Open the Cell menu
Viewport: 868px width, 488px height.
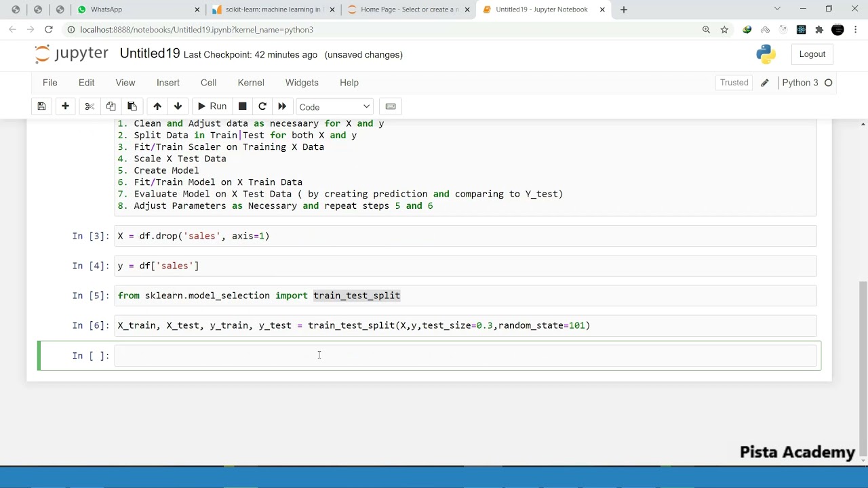208,83
